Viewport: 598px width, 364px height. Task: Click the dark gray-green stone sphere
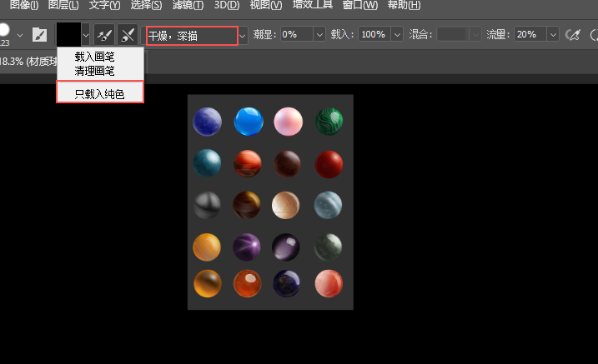pyautogui.click(x=328, y=247)
